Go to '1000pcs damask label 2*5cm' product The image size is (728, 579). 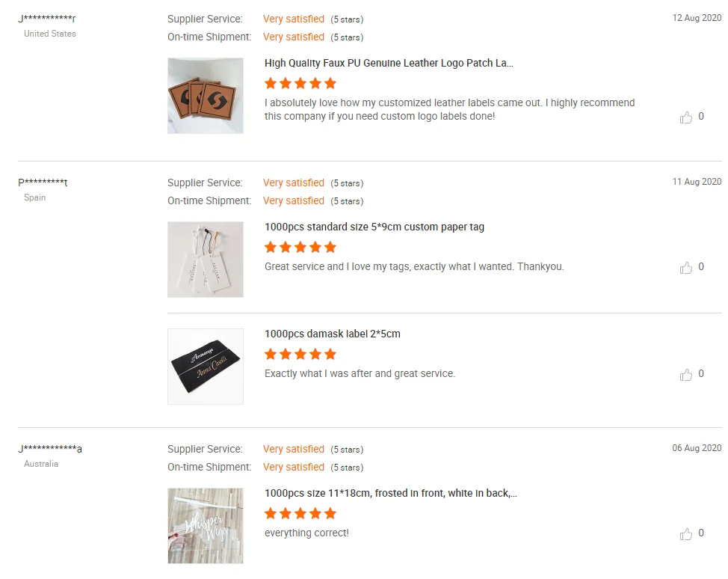333,334
